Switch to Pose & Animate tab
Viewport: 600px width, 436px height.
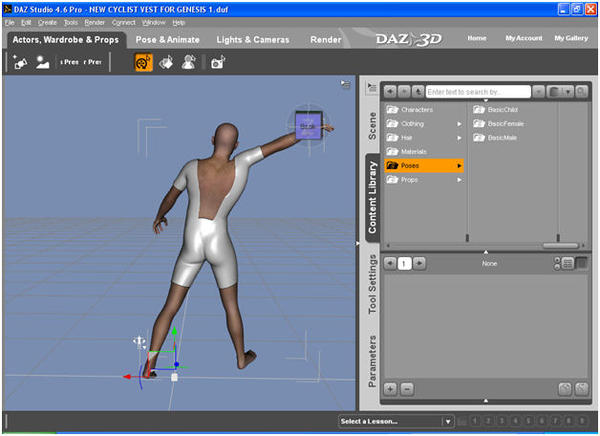click(x=168, y=40)
